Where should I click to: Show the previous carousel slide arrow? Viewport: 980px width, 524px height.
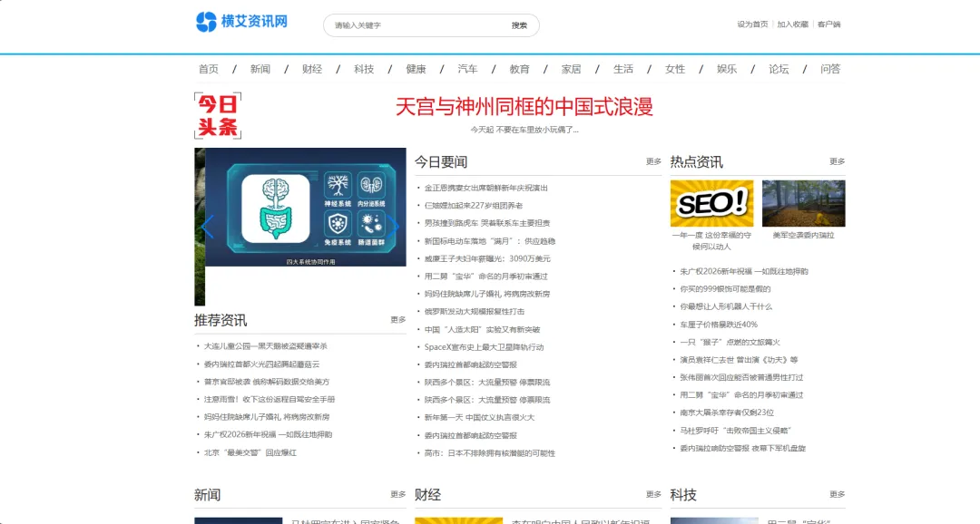coord(208,226)
